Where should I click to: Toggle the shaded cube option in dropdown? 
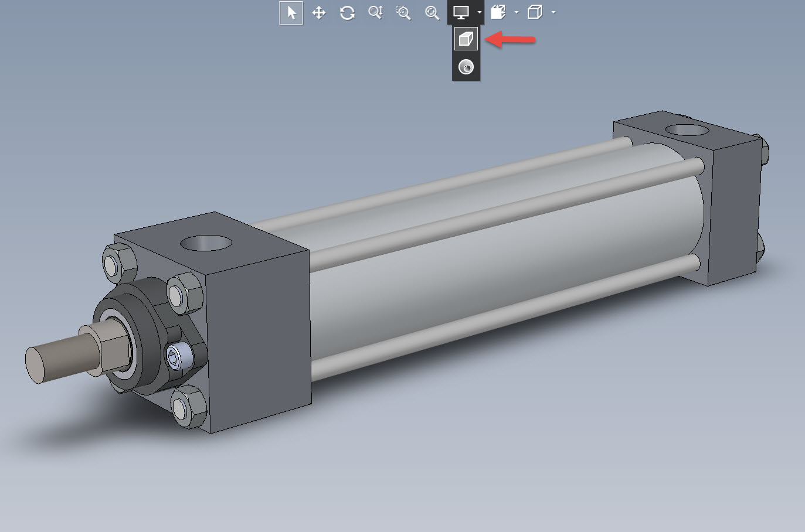click(x=466, y=39)
